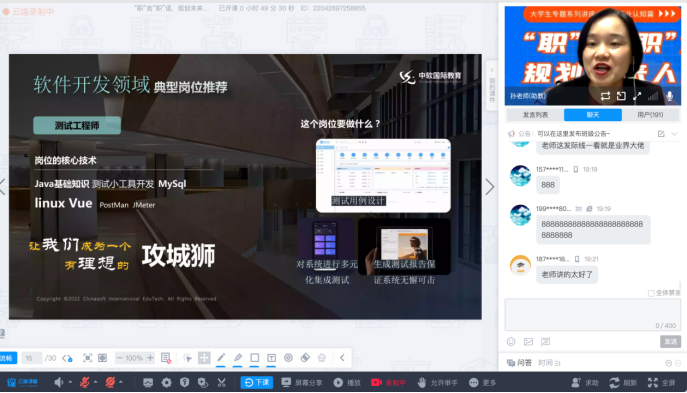Select the pen drawing tool
Image resolution: width=687 pixels, height=393 pixels.
[221, 358]
